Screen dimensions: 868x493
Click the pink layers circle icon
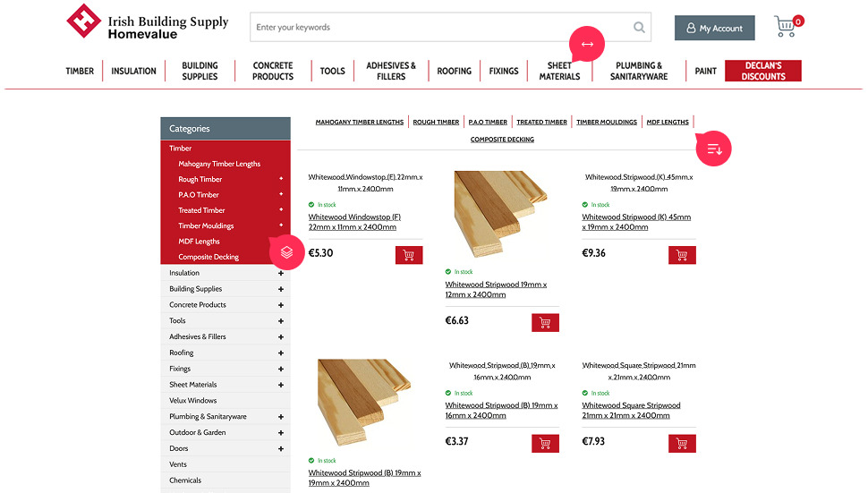[286, 251]
